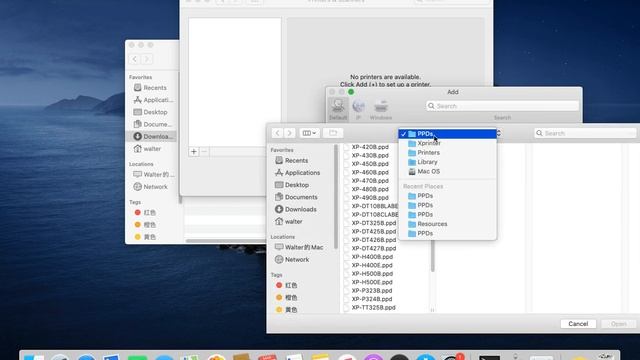
Task: Click the minus button to remove printer
Action: click(204, 152)
